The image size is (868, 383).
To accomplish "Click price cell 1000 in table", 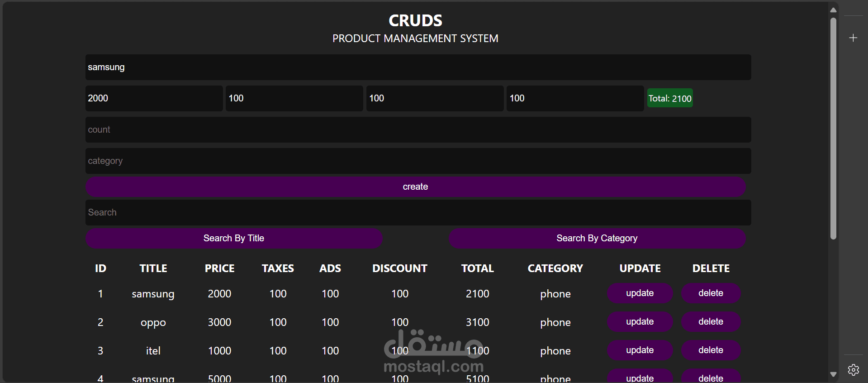I will point(219,351).
